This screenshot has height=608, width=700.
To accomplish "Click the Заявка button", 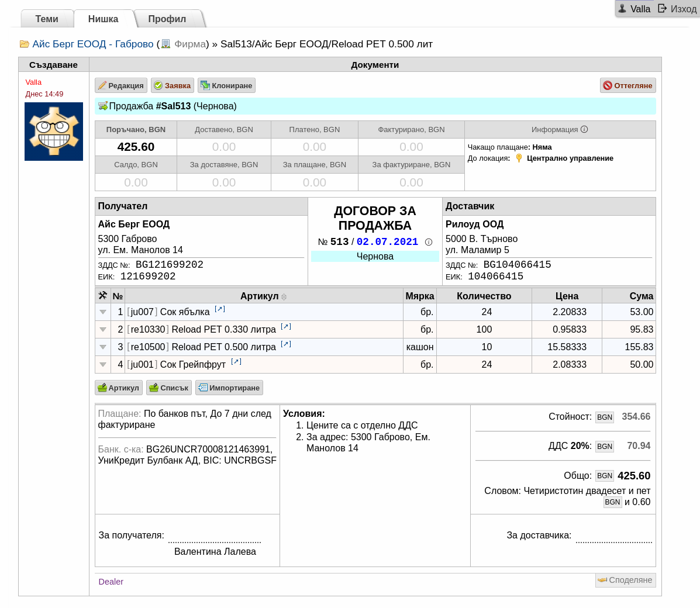I will pyautogui.click(x=173, y=85).
